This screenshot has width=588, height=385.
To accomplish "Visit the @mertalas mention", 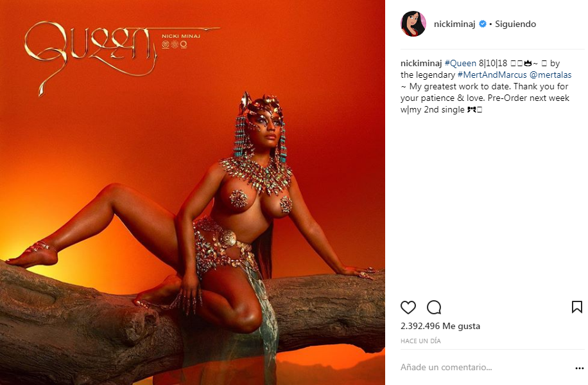I will click(x=551, y=75).
